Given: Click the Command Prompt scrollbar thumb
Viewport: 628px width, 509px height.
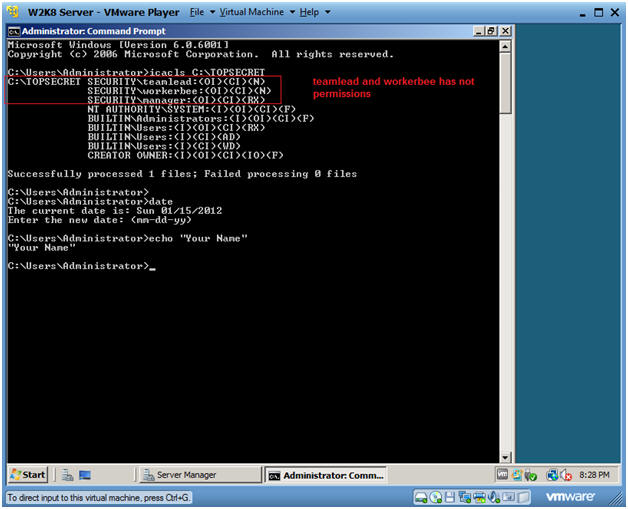Looking at the screenshot, I should click(x=505, y=83).
